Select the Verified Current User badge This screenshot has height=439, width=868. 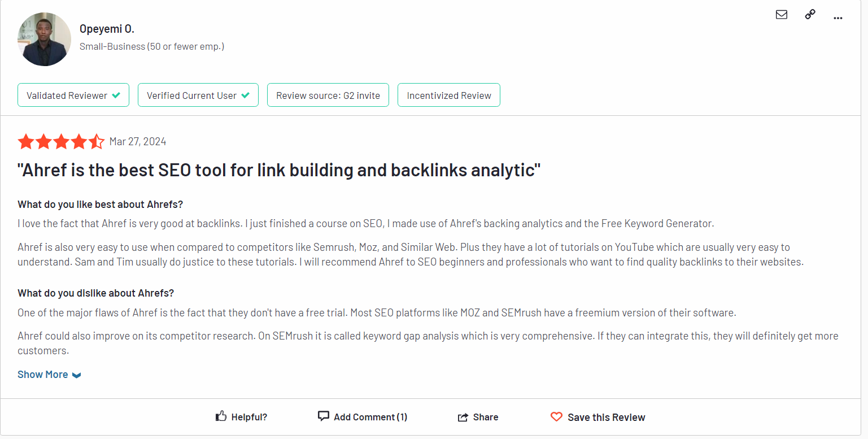coord(198,95)
